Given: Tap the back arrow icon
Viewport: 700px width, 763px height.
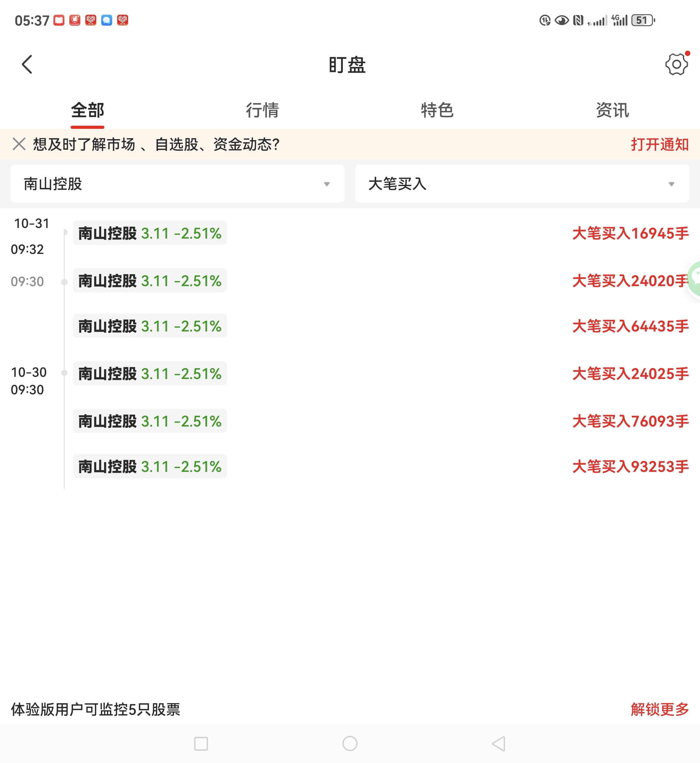Looking at the screenshot, I should point(27,64).
